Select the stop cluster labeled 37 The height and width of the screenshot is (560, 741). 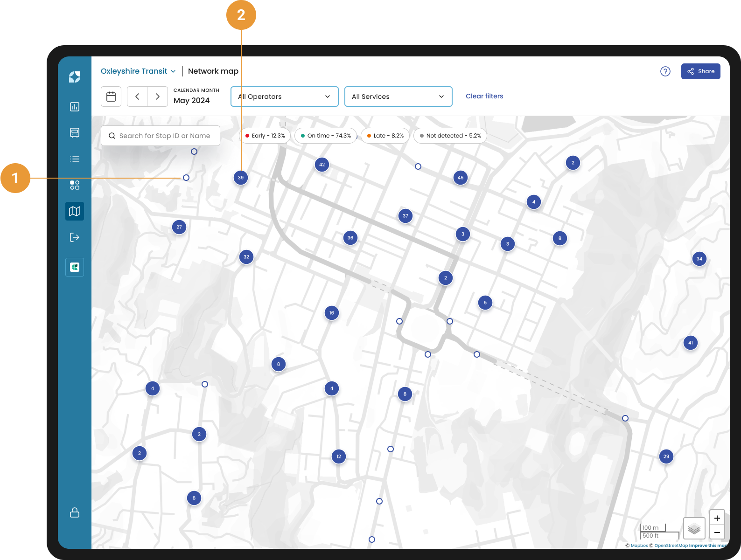click(405, 216)
